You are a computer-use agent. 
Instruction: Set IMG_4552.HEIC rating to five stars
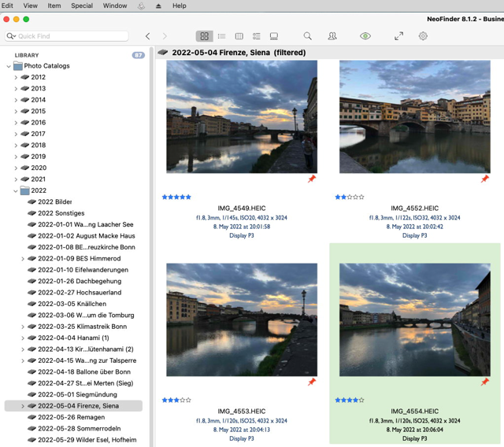[x=361, y=197]
